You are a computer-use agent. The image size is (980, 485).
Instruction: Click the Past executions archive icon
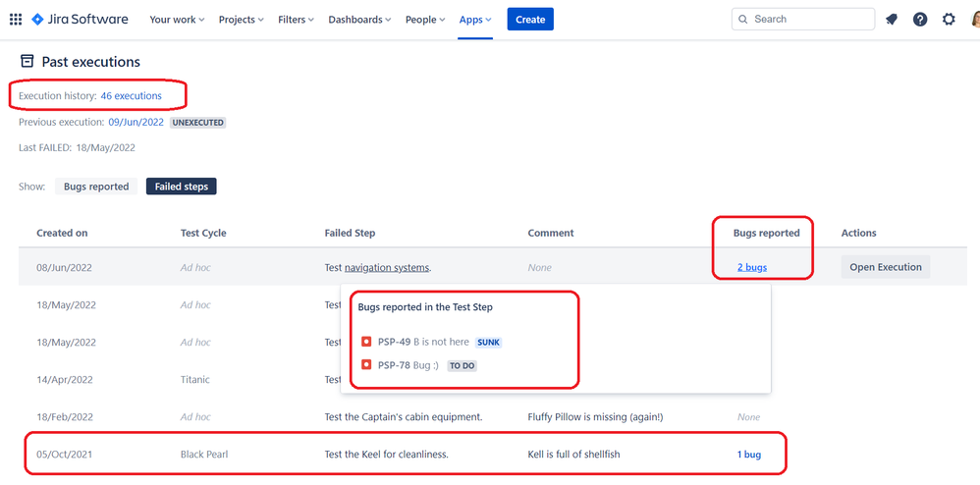[27, 61]
